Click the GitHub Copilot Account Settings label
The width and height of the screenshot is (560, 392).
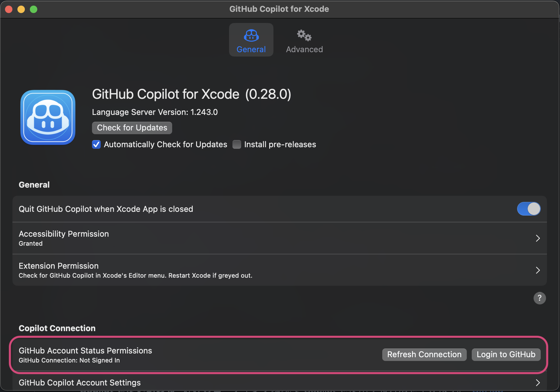(80, 383)
